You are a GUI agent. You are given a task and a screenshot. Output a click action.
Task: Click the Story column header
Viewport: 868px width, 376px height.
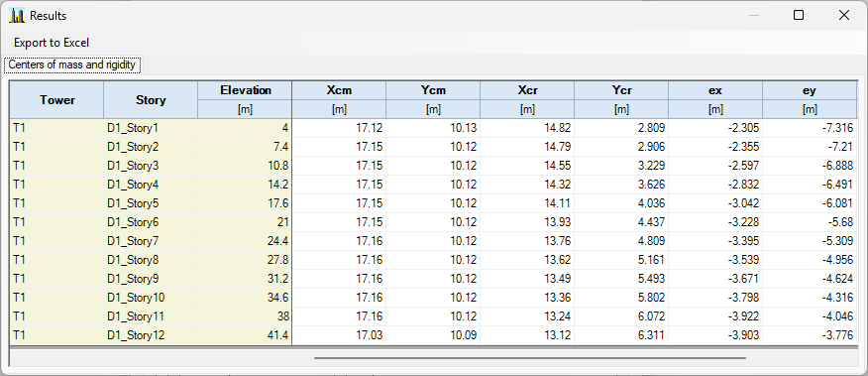point(151,100)
